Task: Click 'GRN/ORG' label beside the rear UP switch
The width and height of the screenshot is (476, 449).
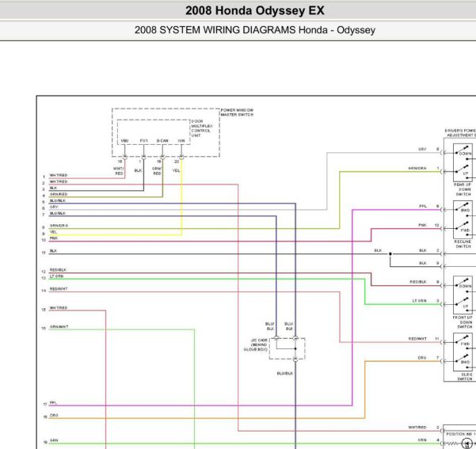Action: tap(417, 168)
